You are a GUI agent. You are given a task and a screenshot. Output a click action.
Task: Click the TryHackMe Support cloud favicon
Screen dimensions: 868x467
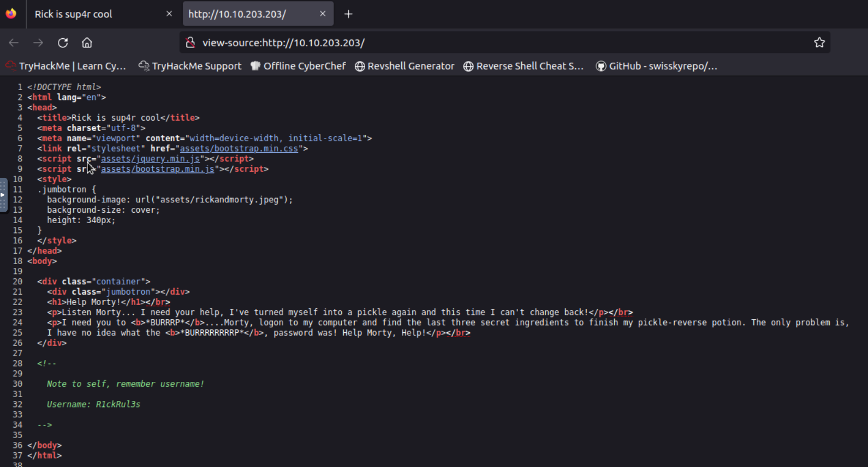click(x=144, y=66)
